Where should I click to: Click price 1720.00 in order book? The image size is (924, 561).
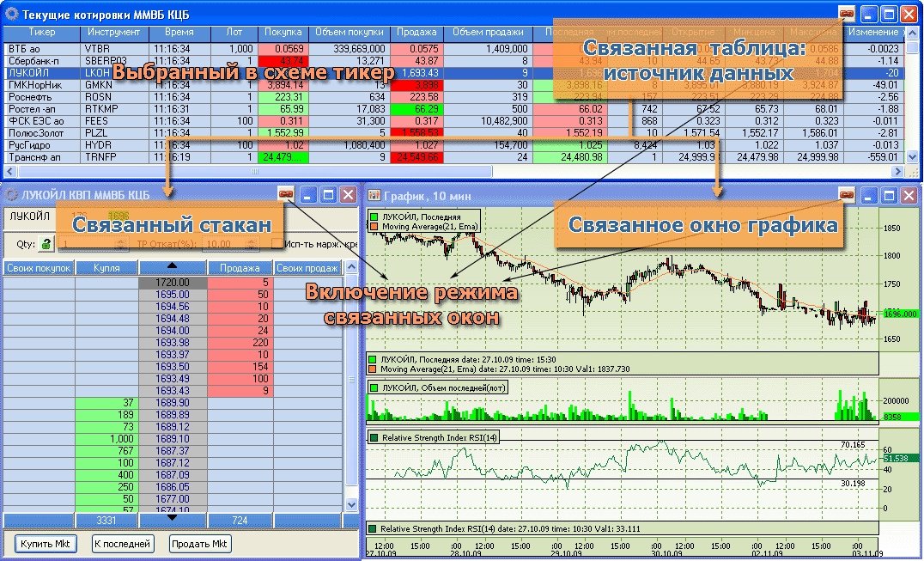pyautogui.click(x=173, y=283)
